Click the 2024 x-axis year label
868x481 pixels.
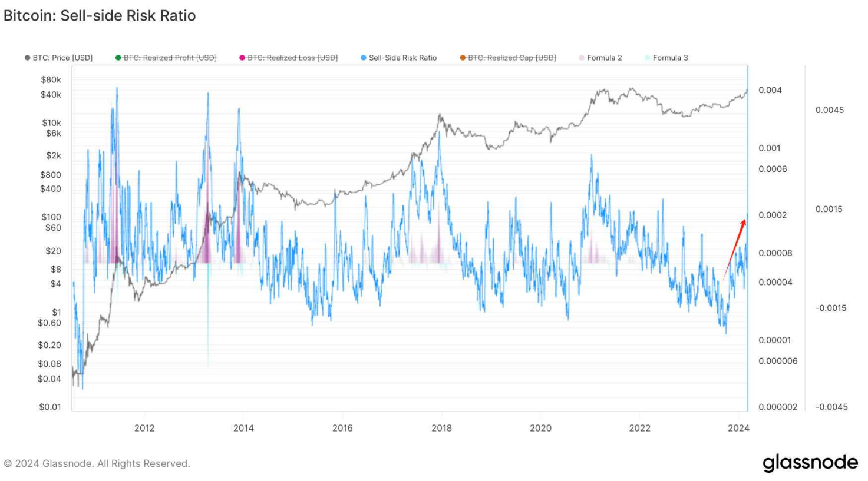click(x=738, y=428)
